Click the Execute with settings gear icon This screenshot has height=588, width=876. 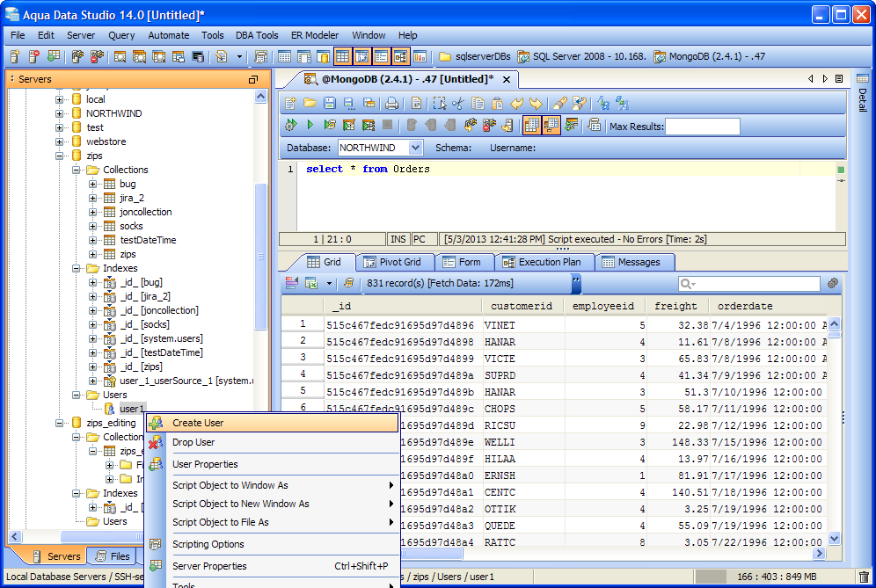click(291, 125)
